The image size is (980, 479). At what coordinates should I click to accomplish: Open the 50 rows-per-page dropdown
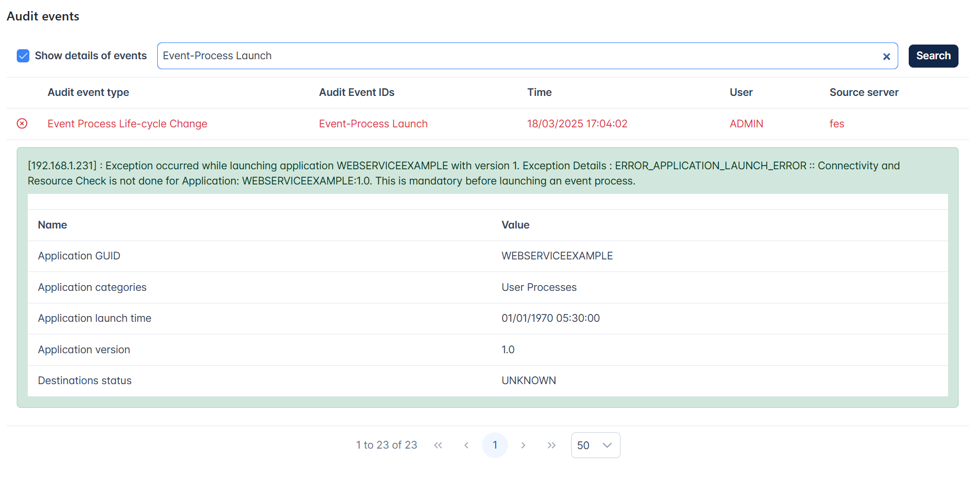pos(595,445)
